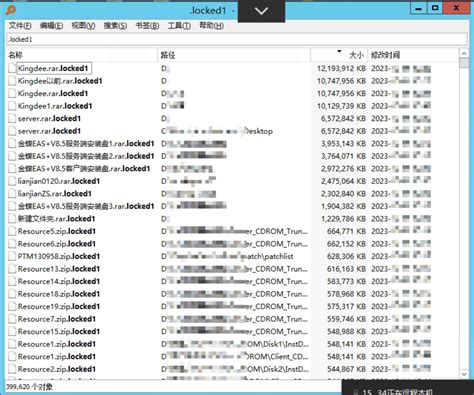Click file icon of PTM130958.zip.locked1
This screenshot has height=395, width=474.
[12, 256]
